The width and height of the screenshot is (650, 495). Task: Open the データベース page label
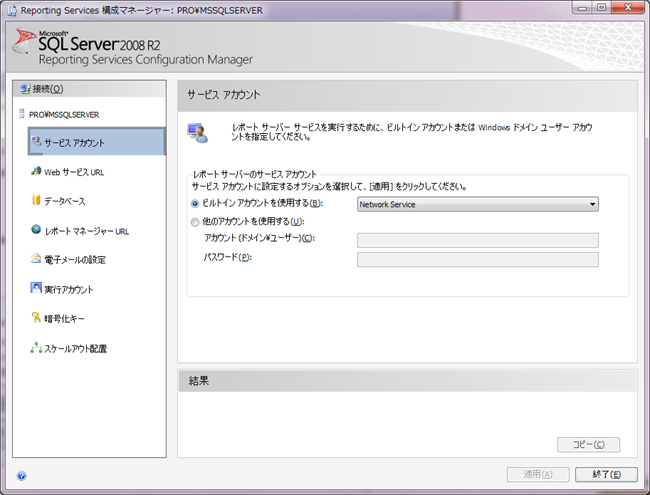click(65, 201)
